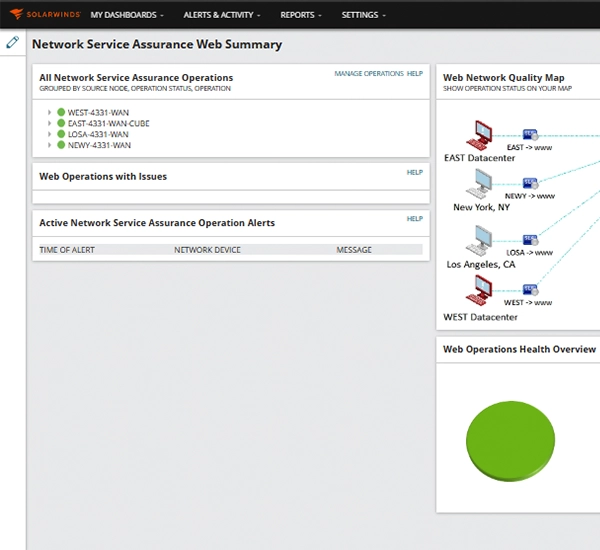The height and width of the screenshot is (550, 600).
Task: Click the Los Angeles, CA map label
Action: [481, 264]
